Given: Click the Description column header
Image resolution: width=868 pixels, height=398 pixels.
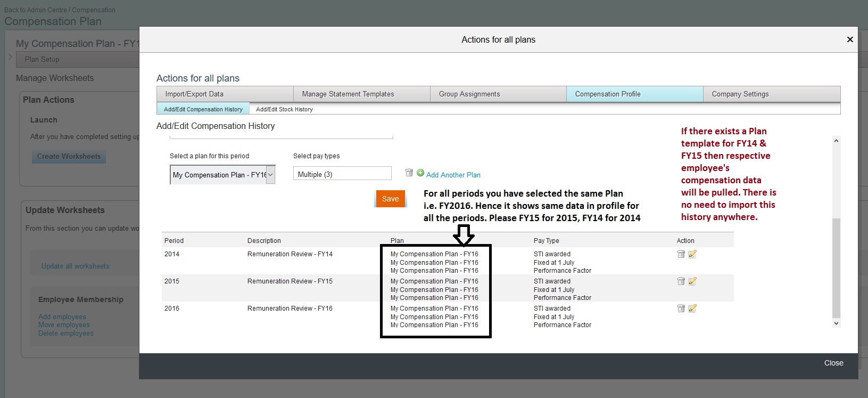Looking at the screenshot, I should tap(264, 241).
